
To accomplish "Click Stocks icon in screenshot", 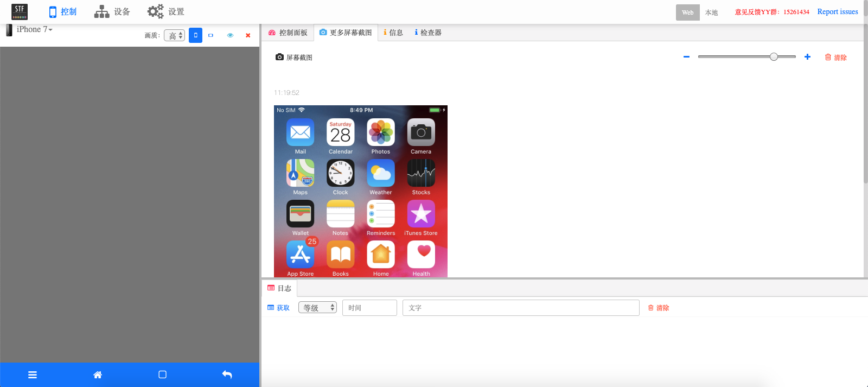I will point(421,173).
